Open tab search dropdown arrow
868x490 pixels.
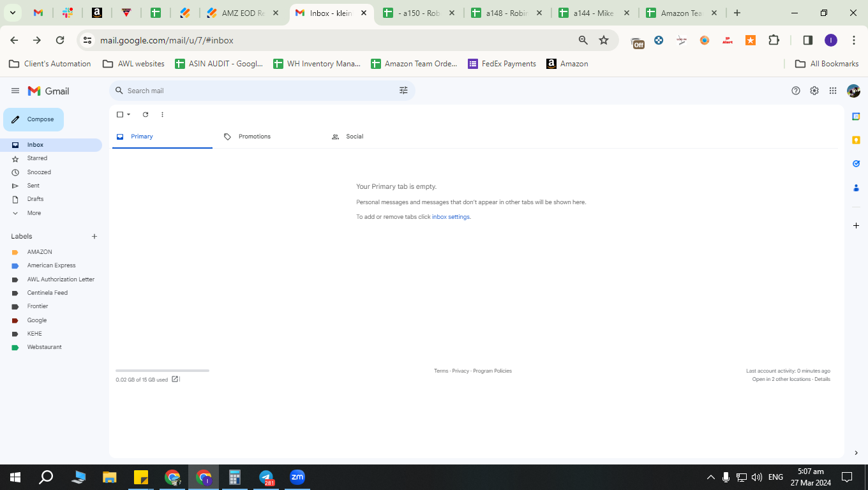click(x=12, y=13)
